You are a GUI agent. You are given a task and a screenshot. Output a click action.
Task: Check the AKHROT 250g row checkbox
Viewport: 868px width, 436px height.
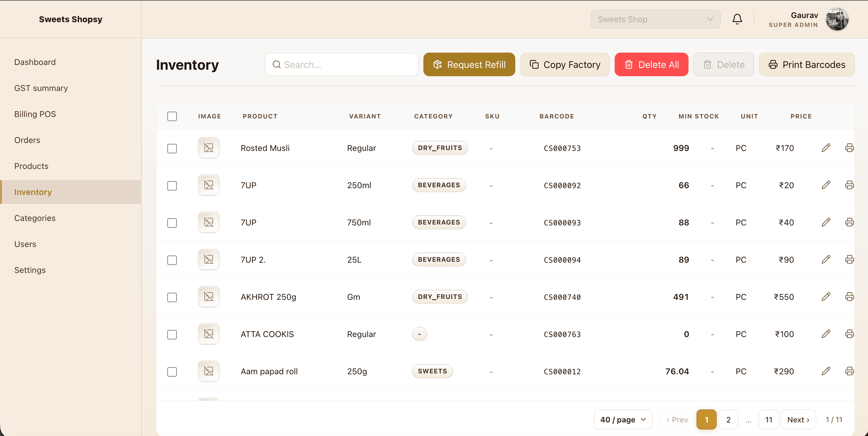[172, 297]
